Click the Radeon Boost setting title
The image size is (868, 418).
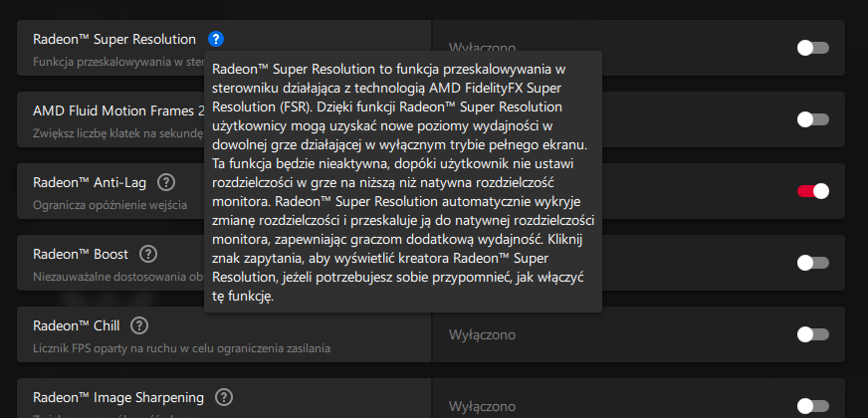tap(81, 254)
